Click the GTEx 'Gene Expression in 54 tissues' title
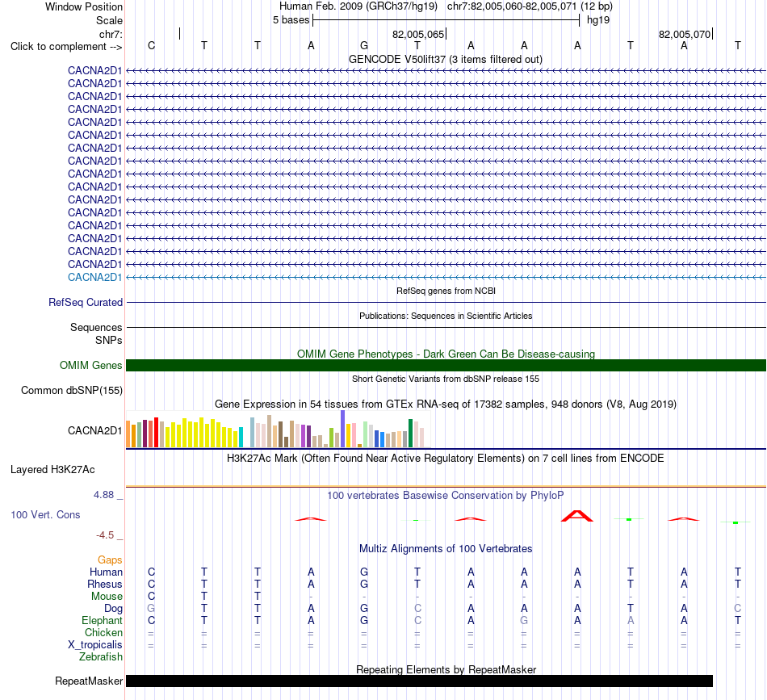Viewport: 767px width, 700px height. [446, 404]
